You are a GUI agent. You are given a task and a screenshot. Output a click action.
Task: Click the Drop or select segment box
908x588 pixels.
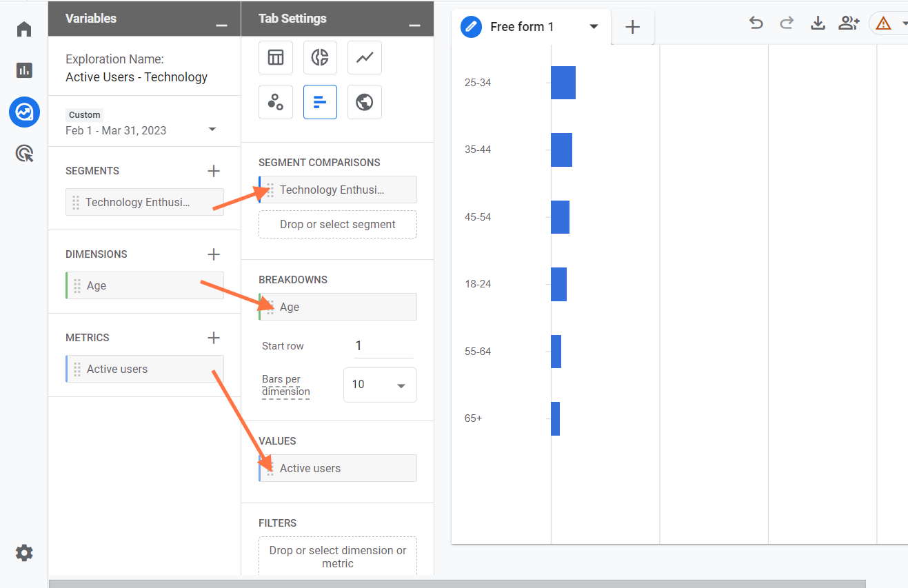point(338,225)
